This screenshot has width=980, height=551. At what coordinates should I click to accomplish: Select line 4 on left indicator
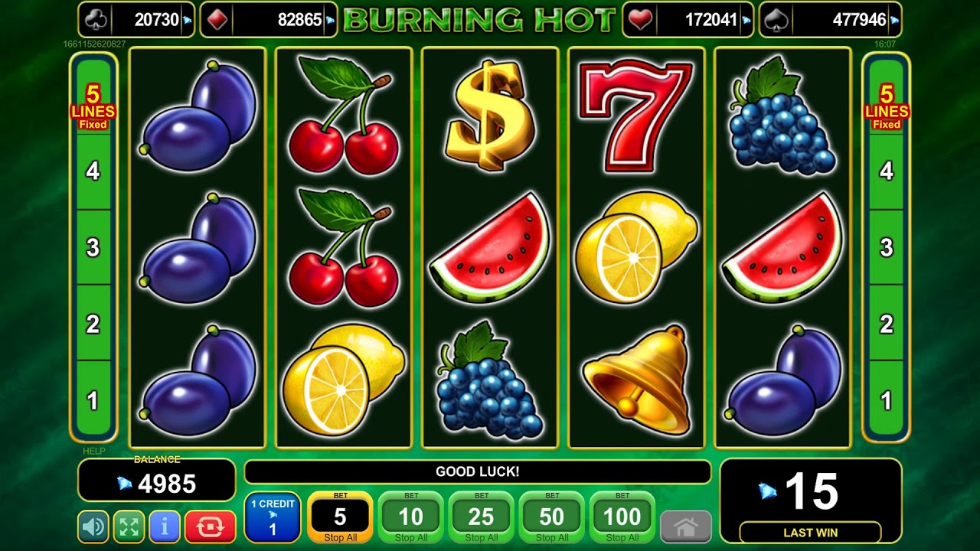[93, 171]
